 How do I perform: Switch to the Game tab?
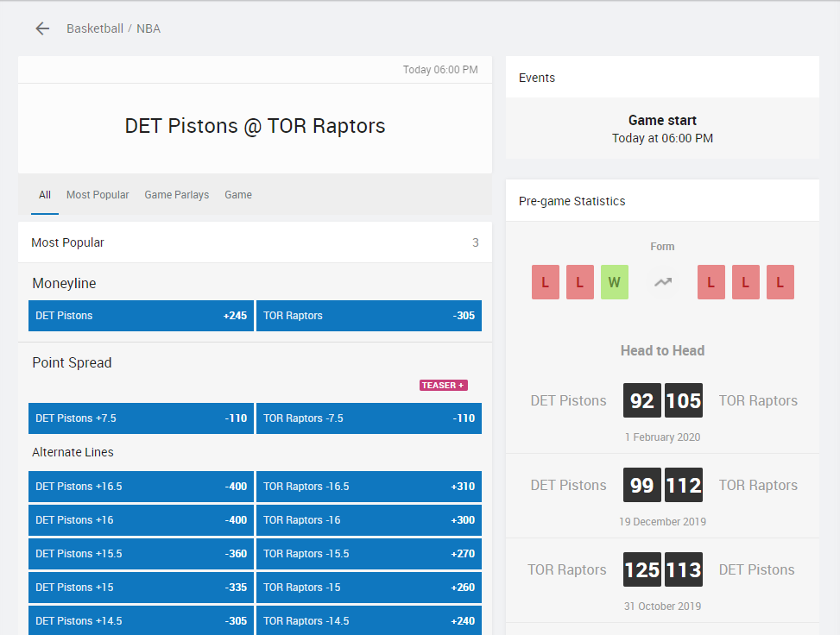[x=238, y=195]
